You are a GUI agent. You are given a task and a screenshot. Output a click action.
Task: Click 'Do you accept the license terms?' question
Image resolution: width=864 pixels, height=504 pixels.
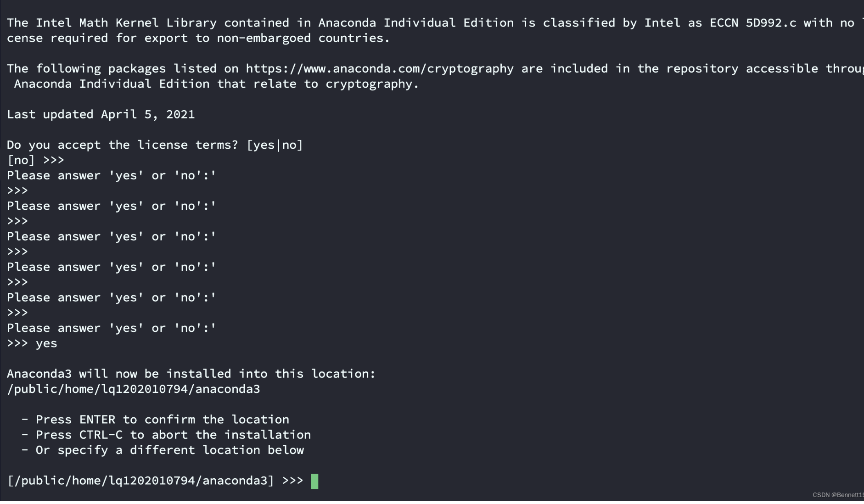(x=122, y=145)
